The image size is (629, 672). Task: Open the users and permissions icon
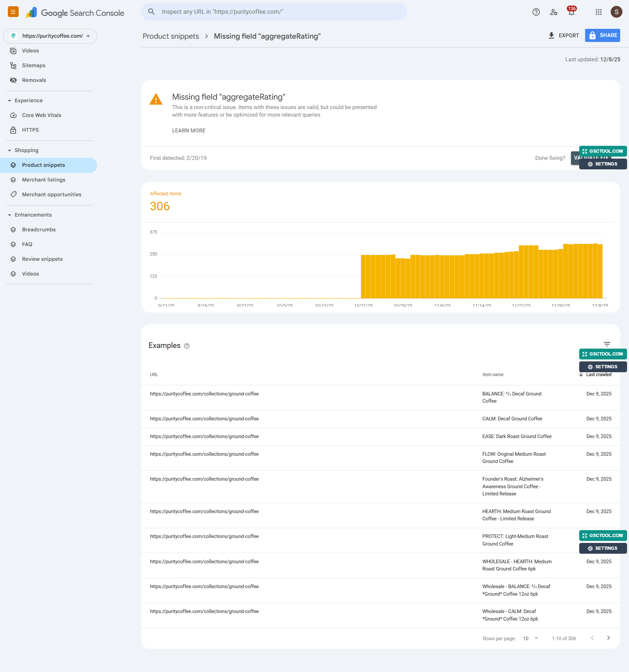[x=553, y=12]
